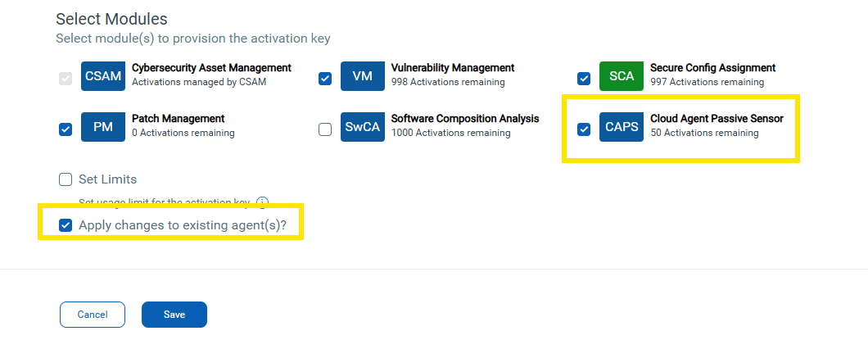Click the CAPS module badge icon
The height and width of the screenshot is (340, 868).
(x=622, y=127)
